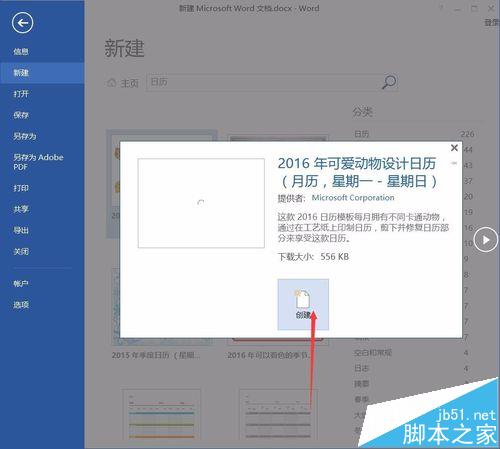Open the 共享 page
The image size is (500, 449).
(x=21, y=209)
